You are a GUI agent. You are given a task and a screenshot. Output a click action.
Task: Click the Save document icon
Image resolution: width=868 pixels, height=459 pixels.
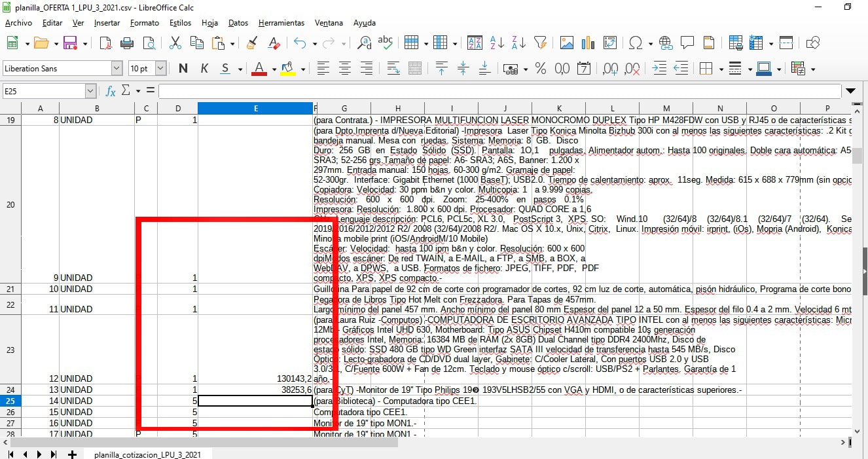point(70,43)
